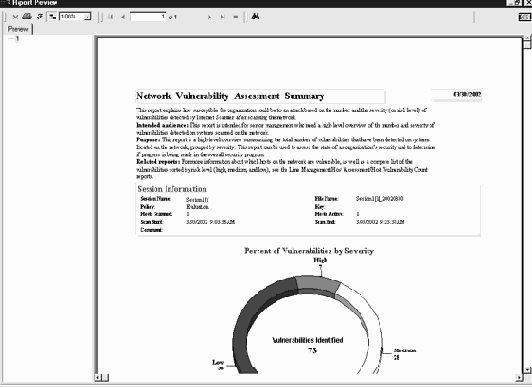Go to first page arrow
Image resolution: width=532 pixels, height=387 pixels.
click(111, 17)
